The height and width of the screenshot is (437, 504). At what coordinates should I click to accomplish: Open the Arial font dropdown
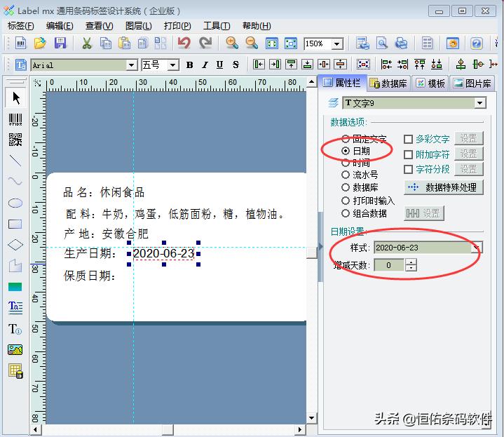(131, 65)
